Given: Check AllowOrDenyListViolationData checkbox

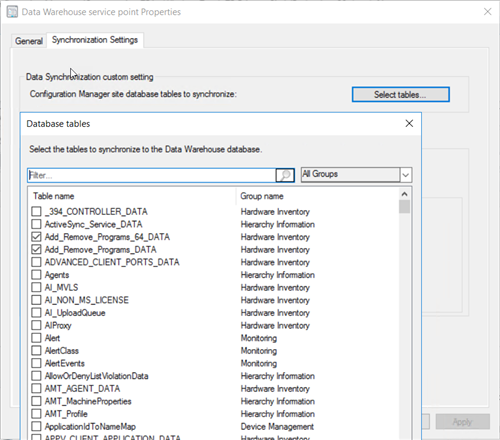Looking at the screenshot, I should tap(36, 376).
